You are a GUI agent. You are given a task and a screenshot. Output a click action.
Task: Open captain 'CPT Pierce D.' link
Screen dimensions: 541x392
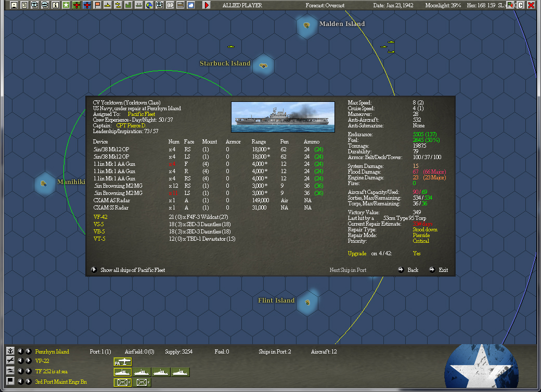(131, 125)
